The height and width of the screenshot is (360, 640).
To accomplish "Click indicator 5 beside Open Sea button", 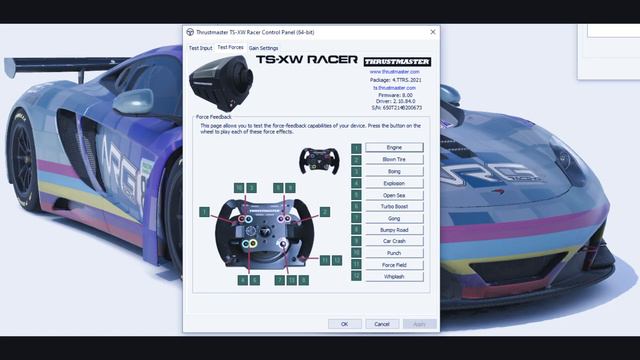I will [x=356, y=195].
